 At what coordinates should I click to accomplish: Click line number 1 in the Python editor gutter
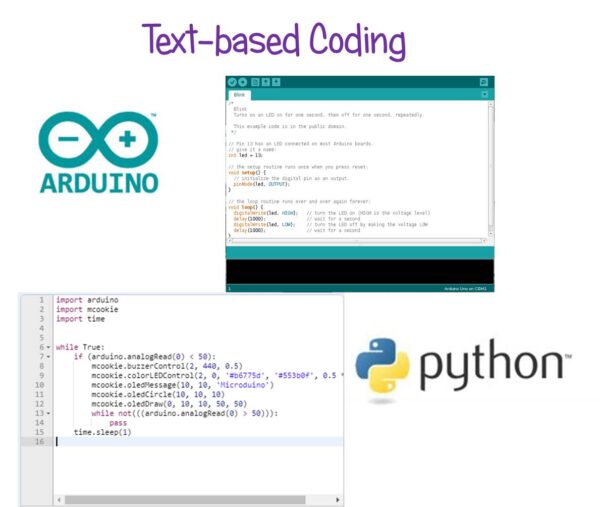click(41, 300)
